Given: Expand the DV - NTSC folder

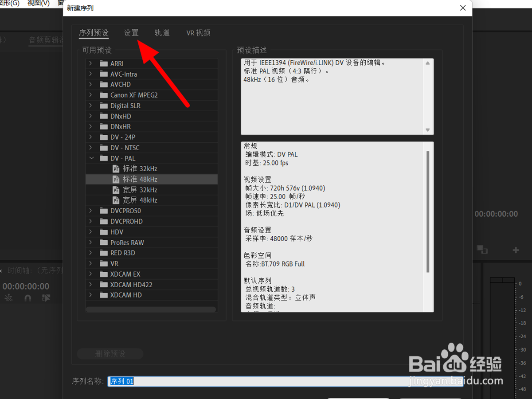Looking at the screenshot, I should [91, 148].
